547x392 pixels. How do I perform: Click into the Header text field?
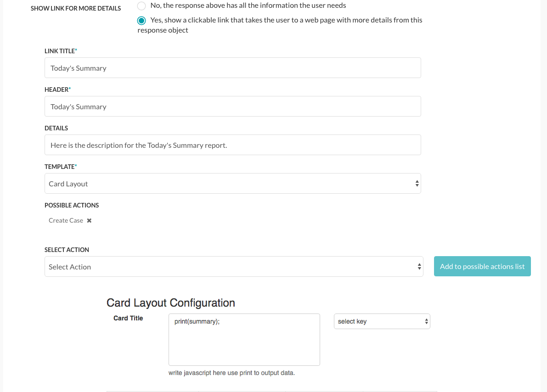pyautogui.click(x=233, y=106)
